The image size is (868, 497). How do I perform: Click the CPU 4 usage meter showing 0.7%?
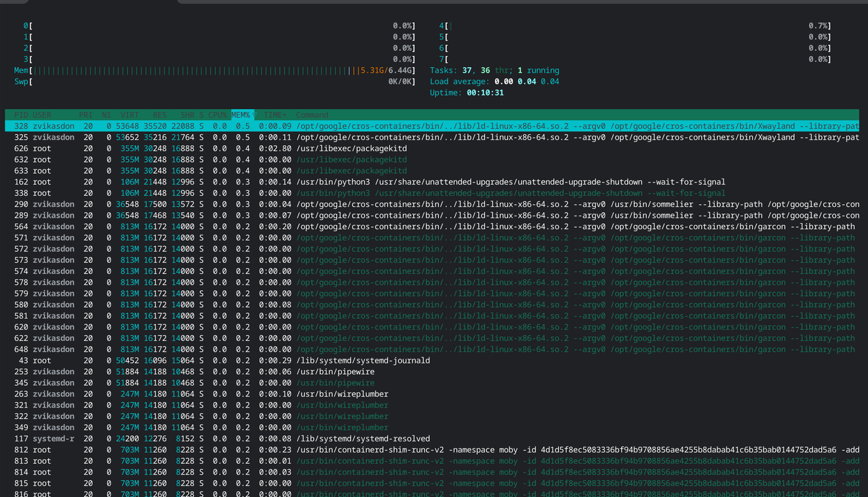(635, 26)
